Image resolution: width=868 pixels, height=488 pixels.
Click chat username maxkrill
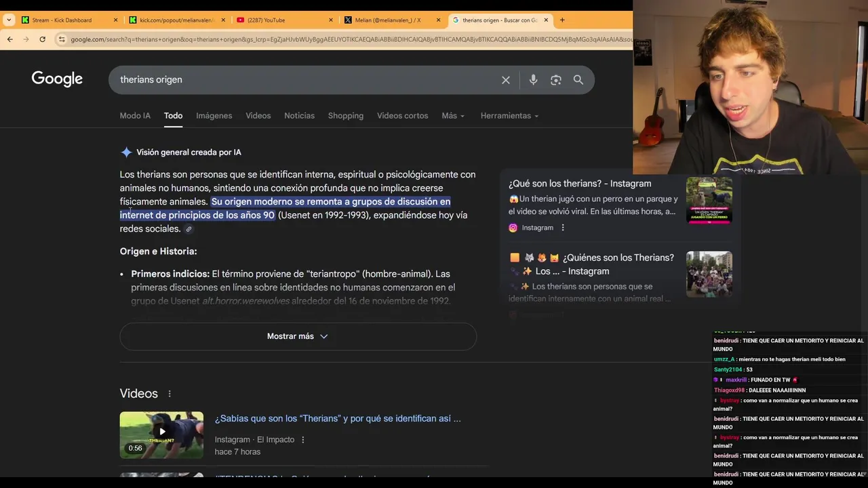[736, 380]
